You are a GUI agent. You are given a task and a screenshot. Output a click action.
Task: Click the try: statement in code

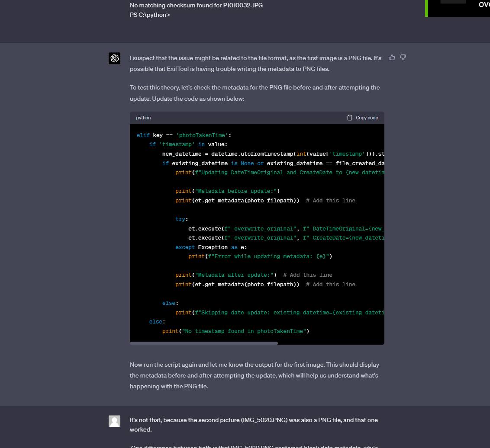(181, 219)
